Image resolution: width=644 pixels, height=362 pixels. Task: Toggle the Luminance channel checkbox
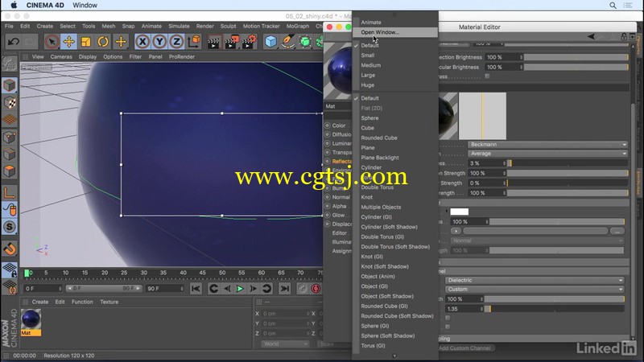(328, 144)
